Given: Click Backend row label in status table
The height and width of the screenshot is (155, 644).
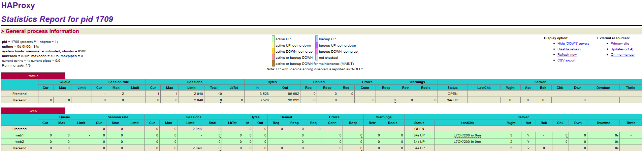Looking at the screenshot, I should coord(20,100).
